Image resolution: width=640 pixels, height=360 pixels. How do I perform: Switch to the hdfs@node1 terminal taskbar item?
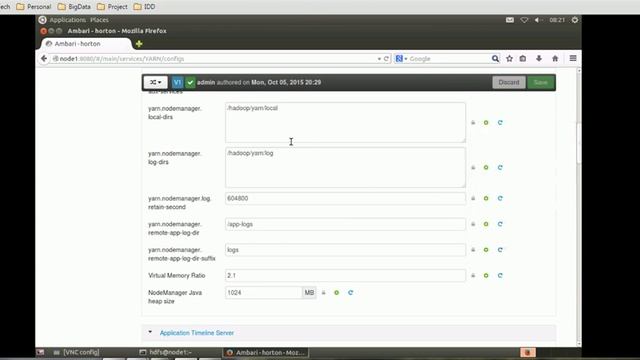[x=165, y=352]
